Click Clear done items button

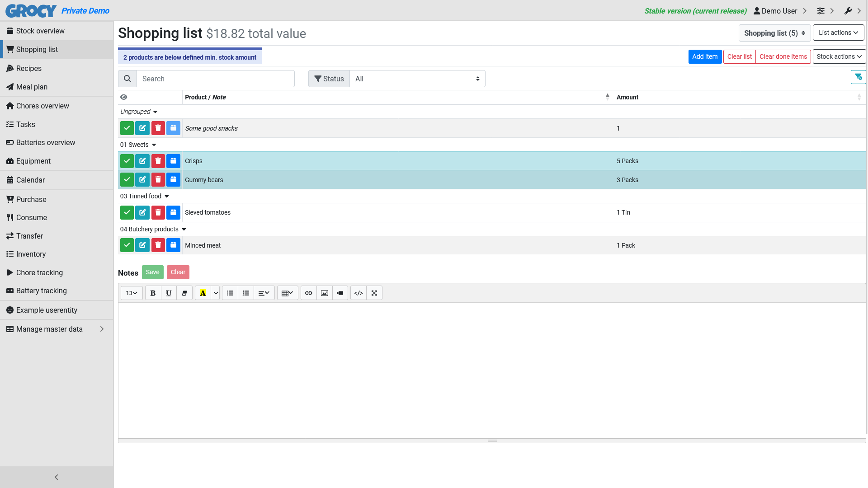click(x=783, y=56)
